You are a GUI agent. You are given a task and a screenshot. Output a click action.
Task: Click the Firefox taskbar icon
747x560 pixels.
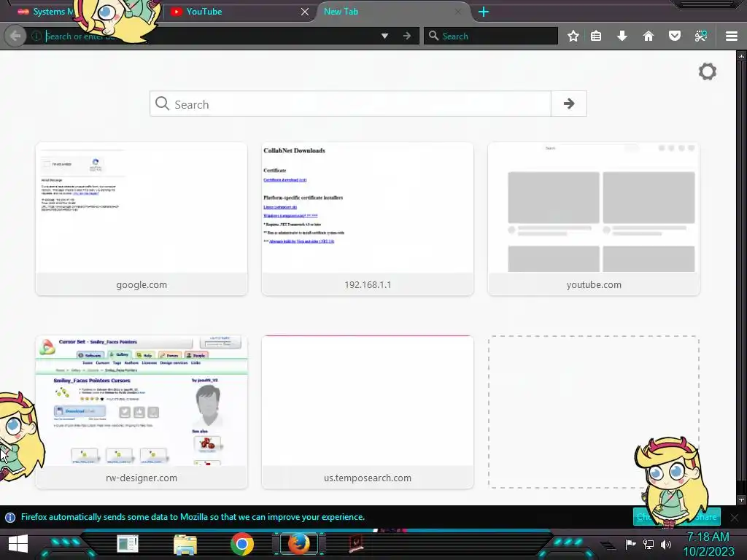coord(298,544)
